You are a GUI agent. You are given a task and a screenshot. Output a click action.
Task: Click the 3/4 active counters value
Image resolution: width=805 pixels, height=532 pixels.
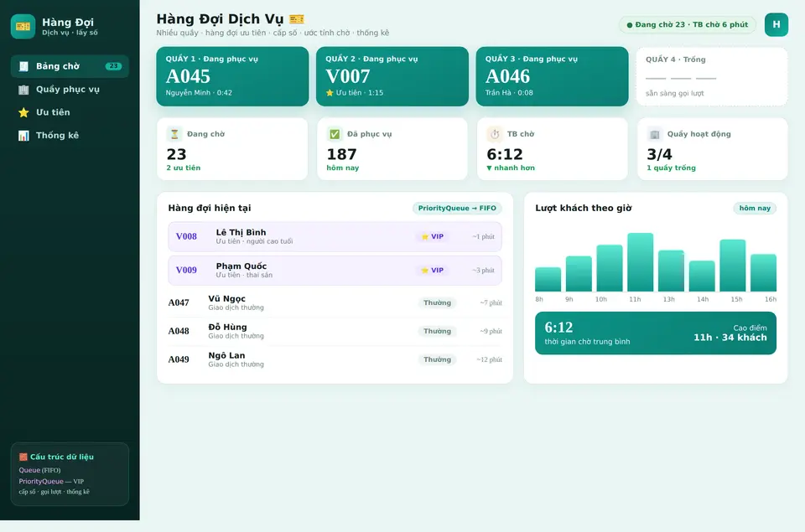[659, 154]
